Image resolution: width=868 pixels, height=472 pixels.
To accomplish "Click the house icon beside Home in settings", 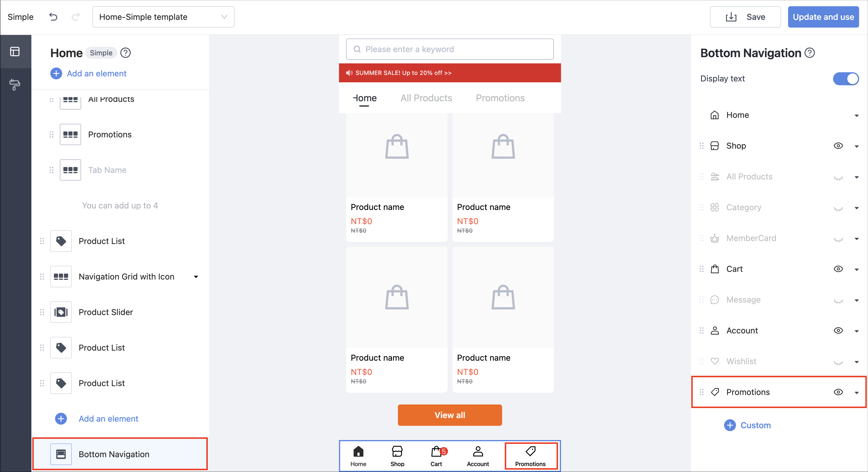I will pyautogui.click(x=715, y=115).
